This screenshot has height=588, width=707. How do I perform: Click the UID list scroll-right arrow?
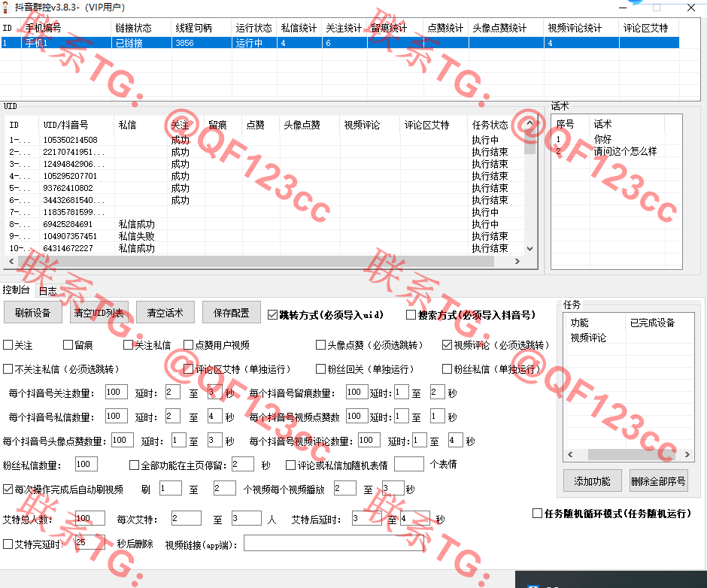pos(517,261)
